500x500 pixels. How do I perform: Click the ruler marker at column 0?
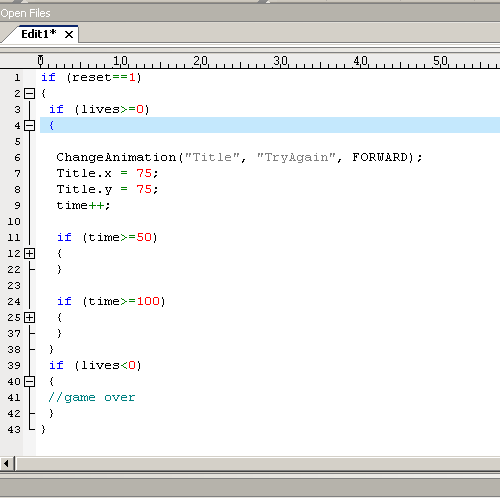[41, 60]
